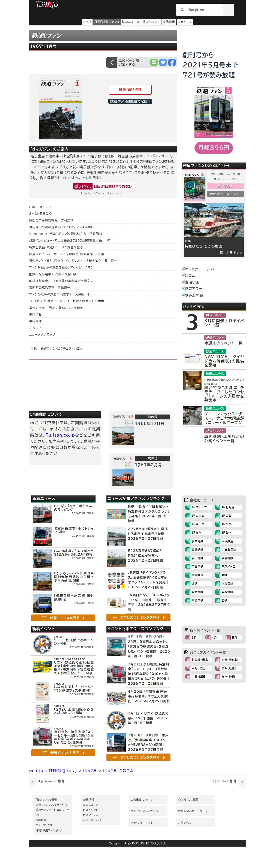Open the 投稿募集 navigation tab
Image resolution: width=275 pixels, height=868 pixels.
169,22
